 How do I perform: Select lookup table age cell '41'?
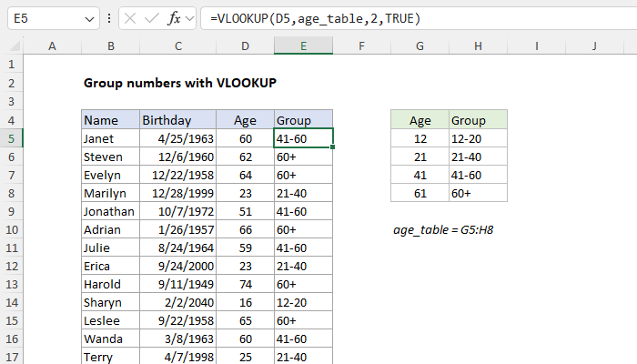coord(420,175)
